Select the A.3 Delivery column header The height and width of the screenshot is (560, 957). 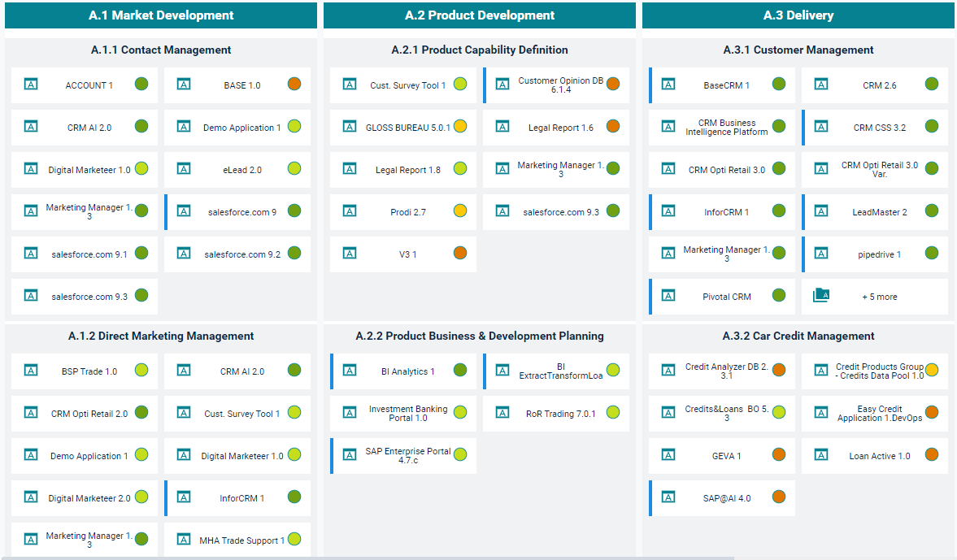798,15
